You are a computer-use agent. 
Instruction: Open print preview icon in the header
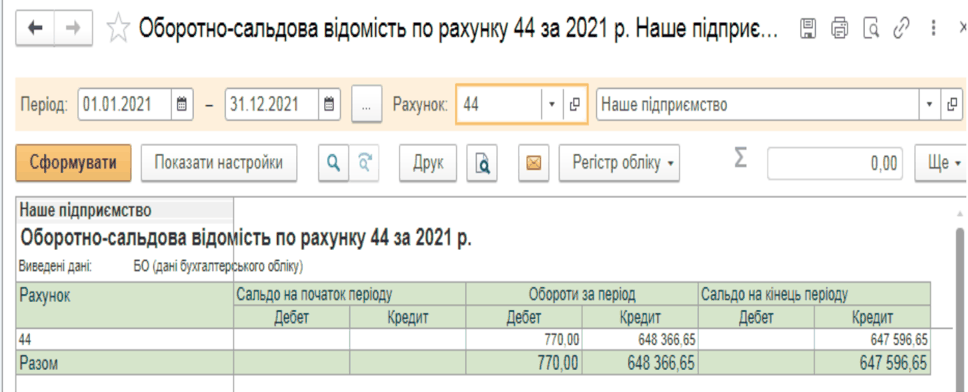[x=871, y=28]
